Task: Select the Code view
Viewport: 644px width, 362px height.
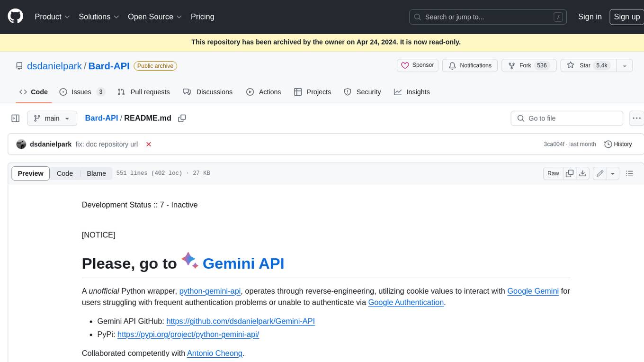Action: coord(65,173)
